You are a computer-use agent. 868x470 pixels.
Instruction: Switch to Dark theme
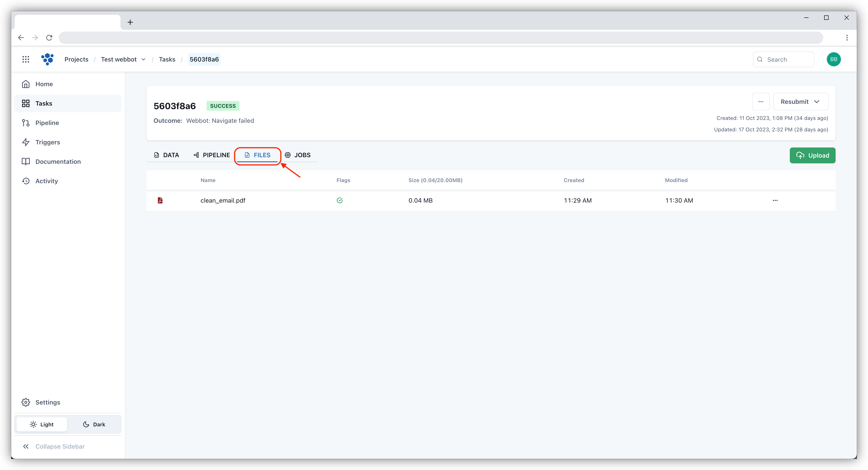(94, 425)
